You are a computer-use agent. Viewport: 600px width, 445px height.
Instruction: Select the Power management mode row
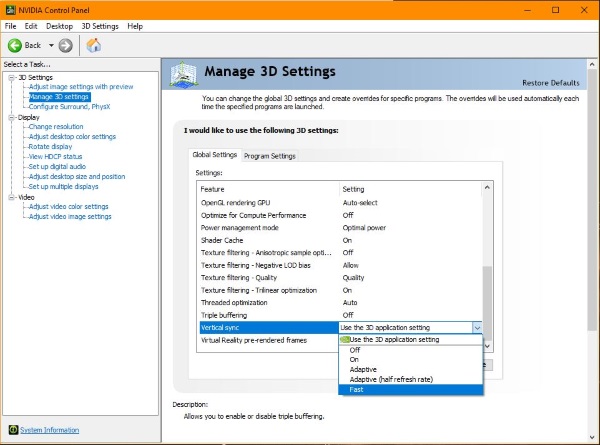coord(340,228)
